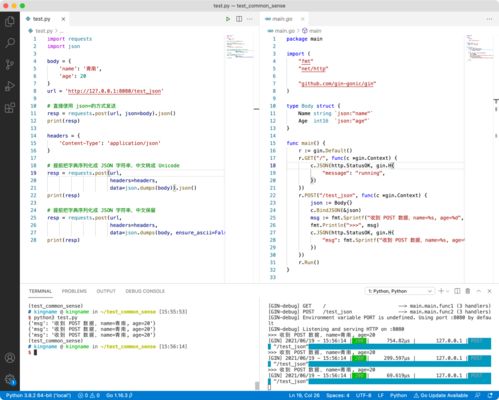This screenshot has width=499, height=400.
Task: Click the test.py minimap preview
Action: point(240,47)
